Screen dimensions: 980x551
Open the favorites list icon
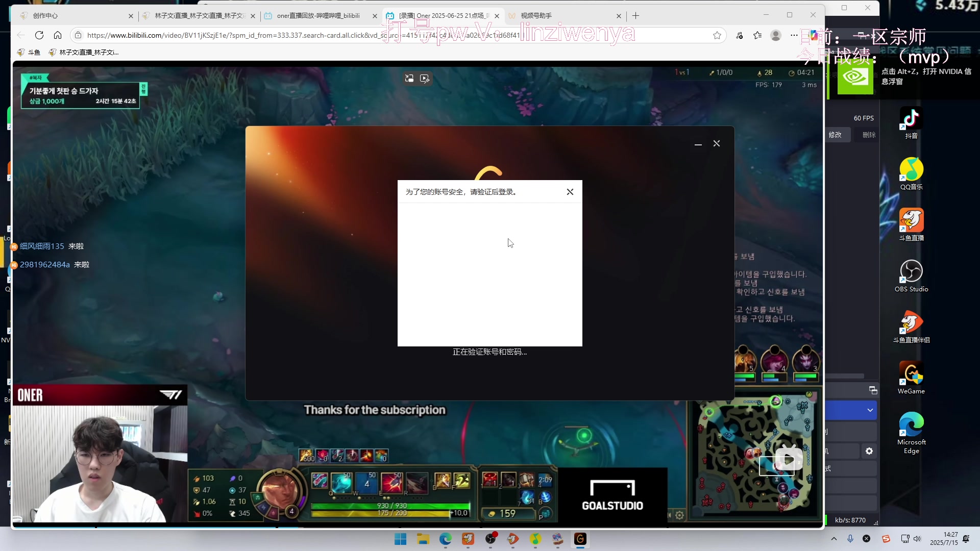click(x=757, y=35)
